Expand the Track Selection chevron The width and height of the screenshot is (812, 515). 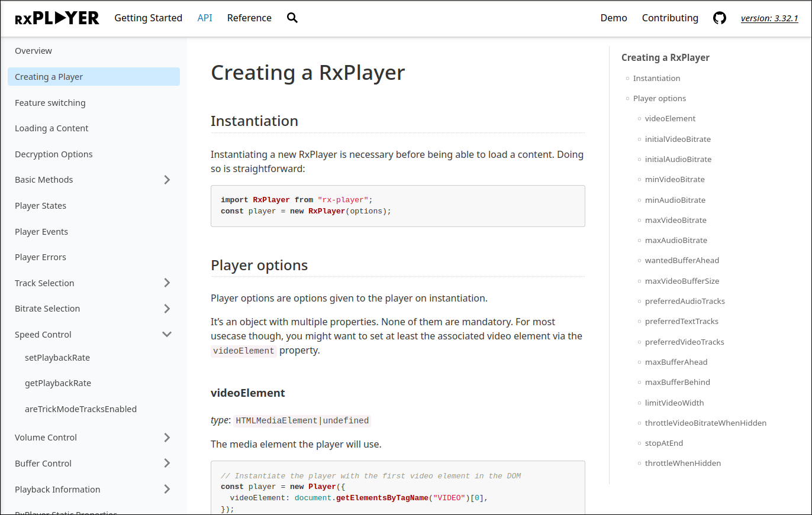click(x=167, y=283)
